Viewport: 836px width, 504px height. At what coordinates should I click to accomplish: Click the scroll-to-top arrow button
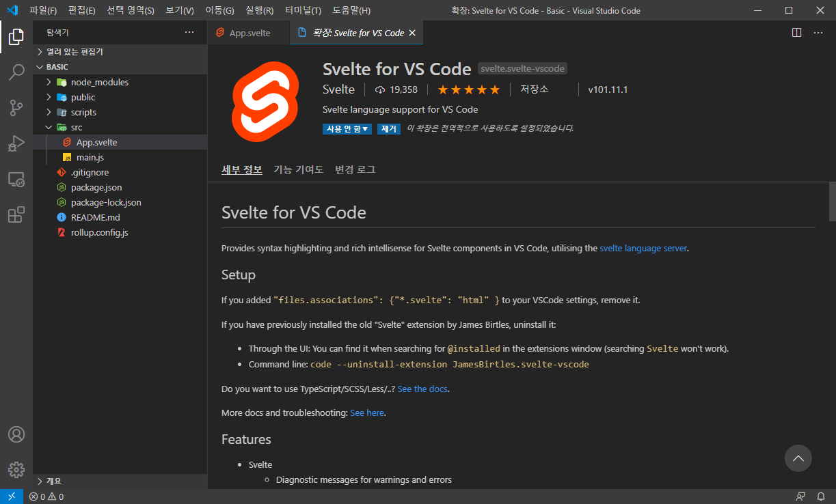point(798,458)
